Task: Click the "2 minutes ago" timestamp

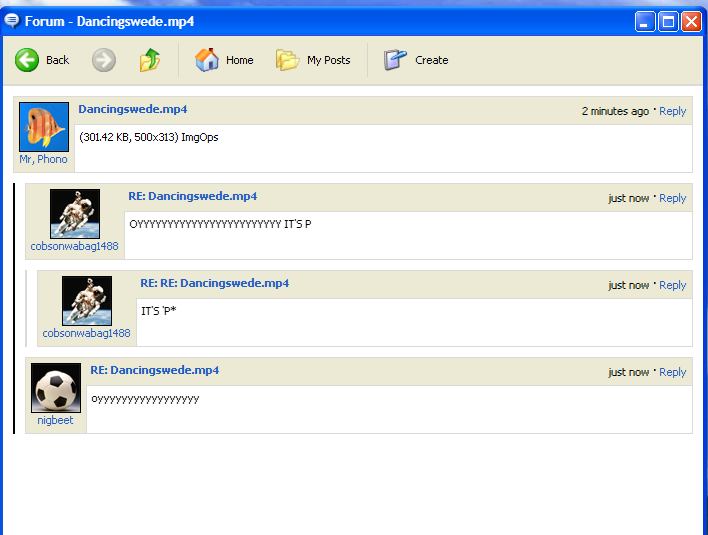Action: 614,111
